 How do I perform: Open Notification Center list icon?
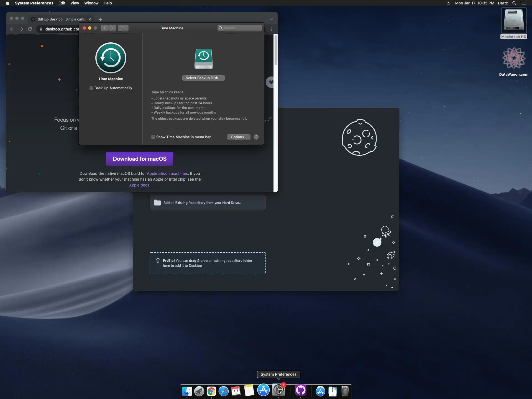coord(523,3)
